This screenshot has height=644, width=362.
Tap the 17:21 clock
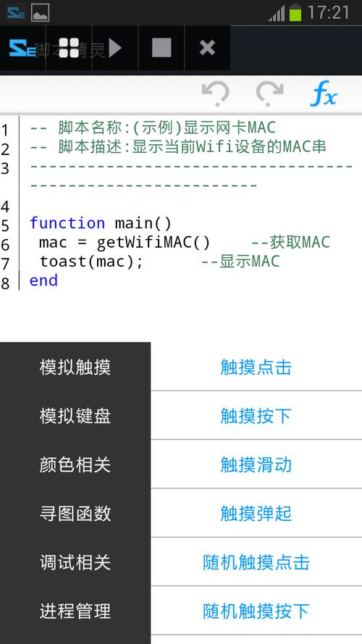pyautogui.click(x=329, y=13)
